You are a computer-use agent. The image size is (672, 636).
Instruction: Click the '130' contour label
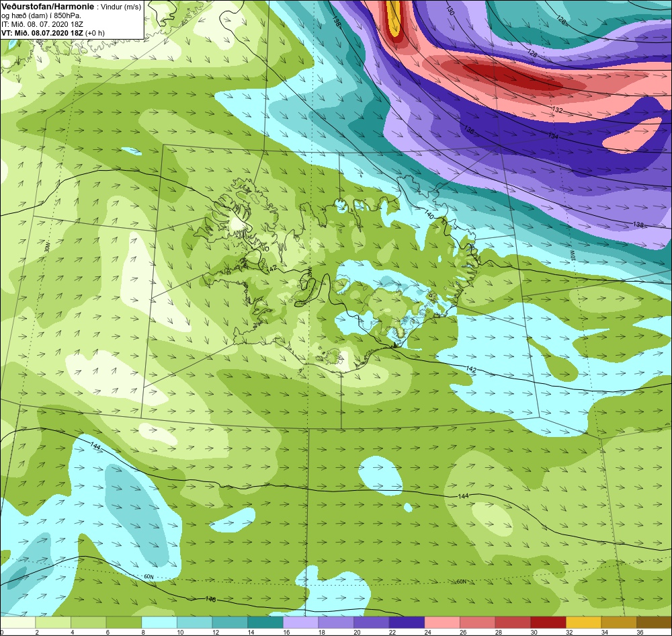(x=450, y=11)
